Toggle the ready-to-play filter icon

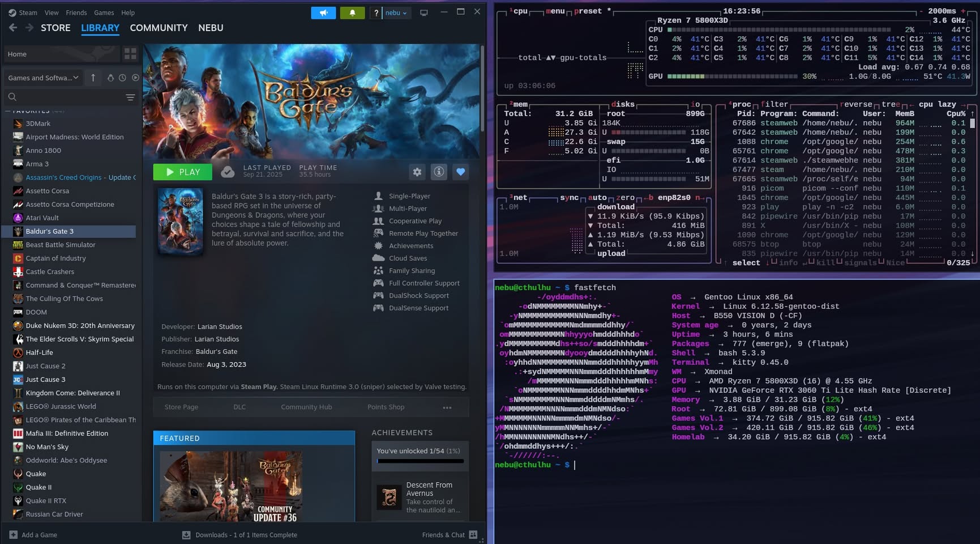pos(135,78)
